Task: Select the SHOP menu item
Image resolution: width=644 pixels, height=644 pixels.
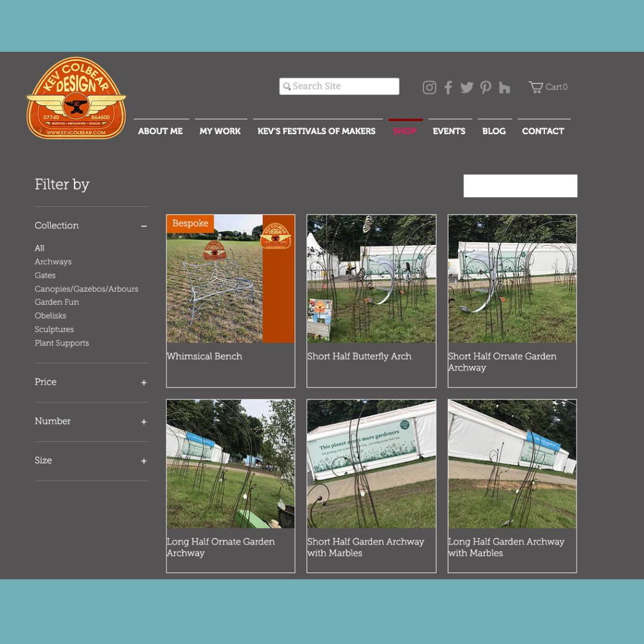Action: click(x=404, y=131)
